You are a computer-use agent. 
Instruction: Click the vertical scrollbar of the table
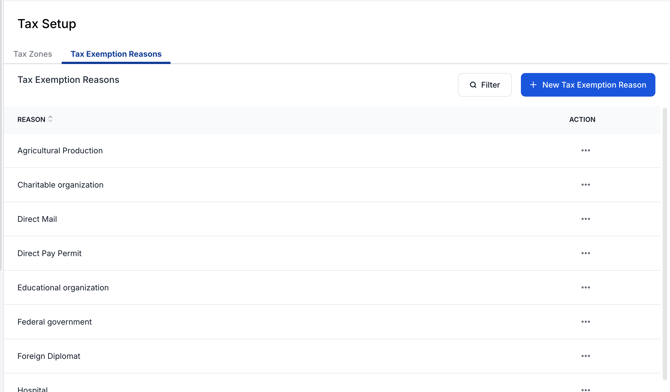(664, 244)
